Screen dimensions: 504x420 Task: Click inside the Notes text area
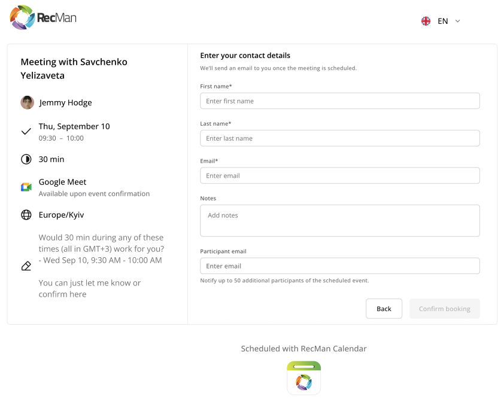(x=339, y=221)
